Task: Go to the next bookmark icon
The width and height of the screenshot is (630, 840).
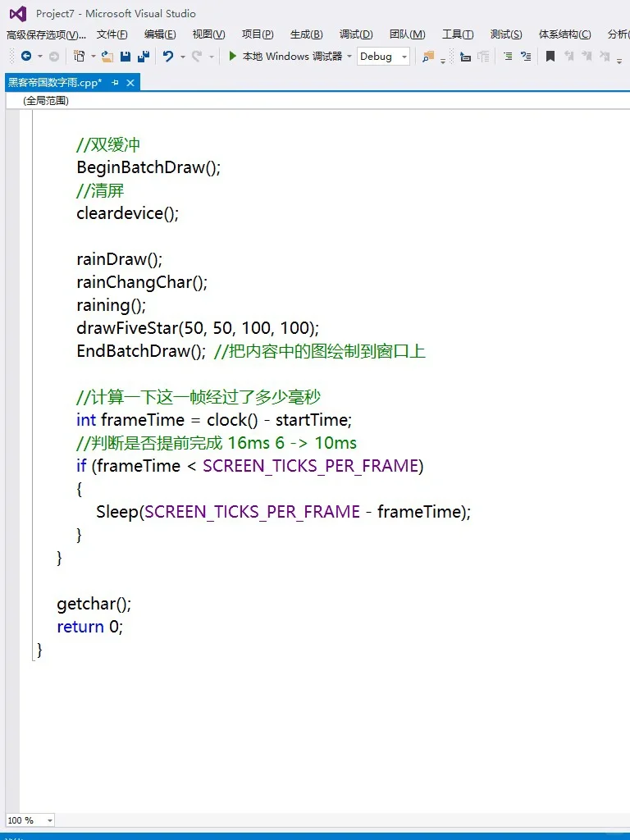Action: pos(587,57)
